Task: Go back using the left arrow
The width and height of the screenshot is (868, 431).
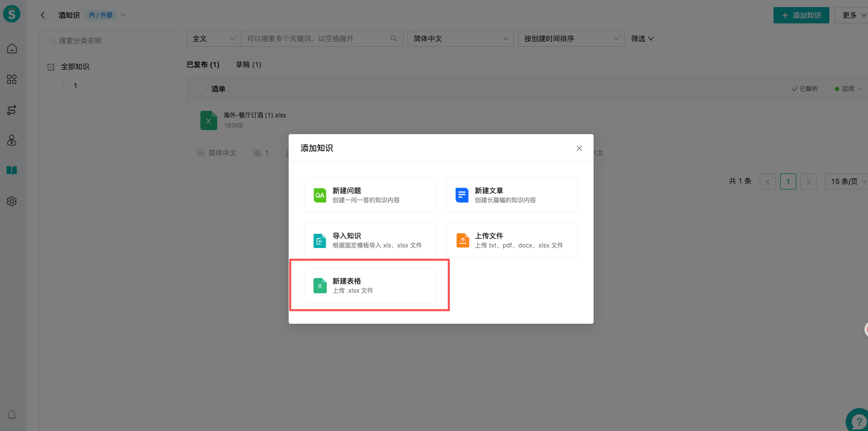Action: point(43,15)
